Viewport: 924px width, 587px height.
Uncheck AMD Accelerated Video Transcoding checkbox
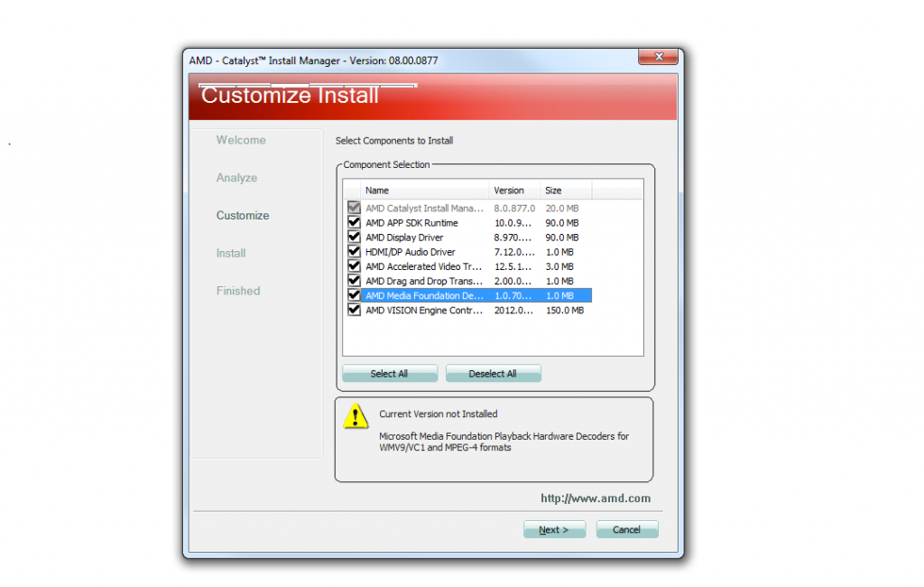tap(354, 266)
